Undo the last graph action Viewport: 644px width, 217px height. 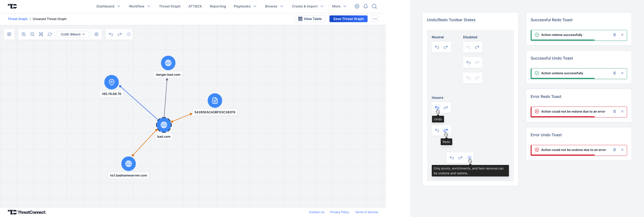point(111,34)
